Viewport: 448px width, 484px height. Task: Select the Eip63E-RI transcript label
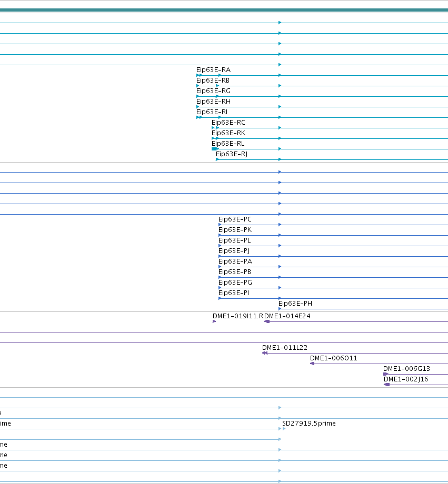(x=212, y=112)
